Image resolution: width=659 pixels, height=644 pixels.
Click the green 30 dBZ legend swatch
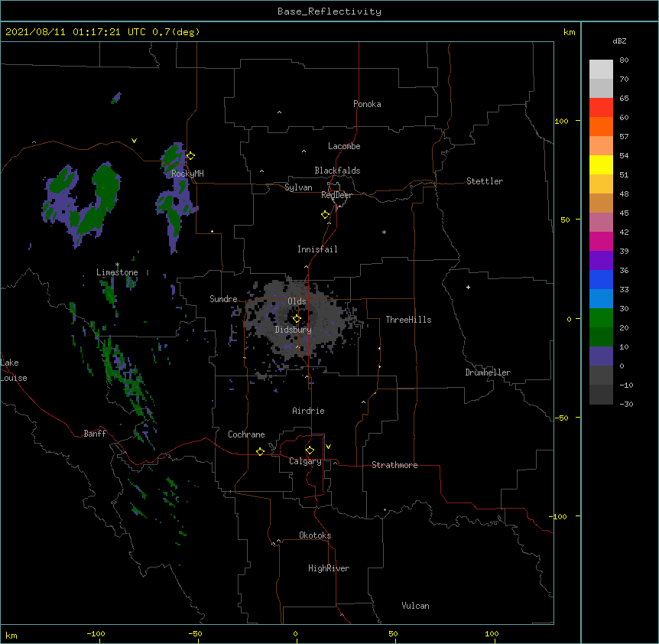[x=601, y=318]
